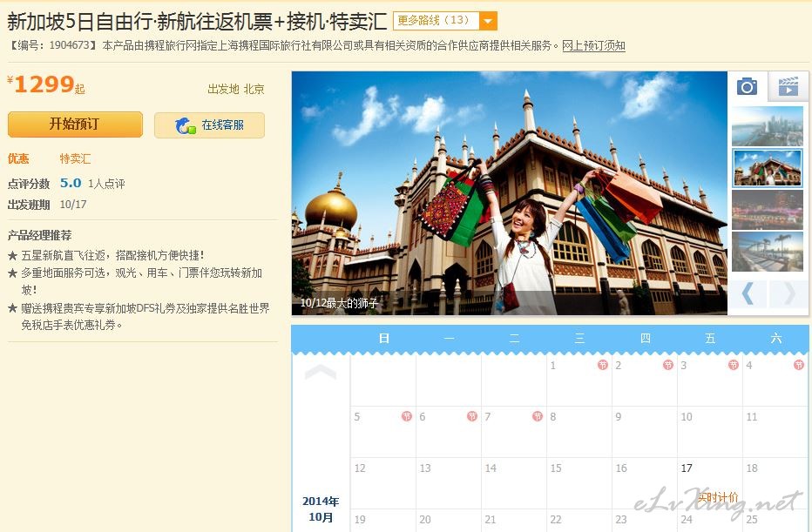Click the holiday badge on October 5
This screenshot has width=812, height=532.
pos(407,416)
